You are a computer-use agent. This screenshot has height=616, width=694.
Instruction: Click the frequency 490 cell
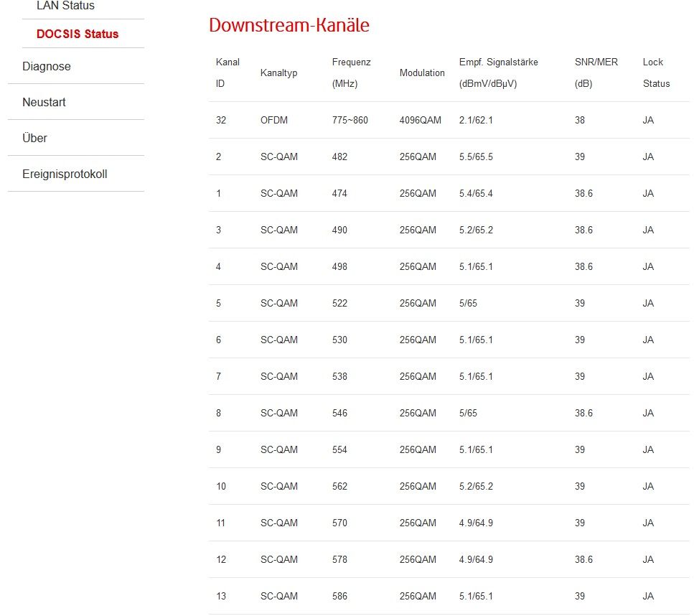pos(339,230)
